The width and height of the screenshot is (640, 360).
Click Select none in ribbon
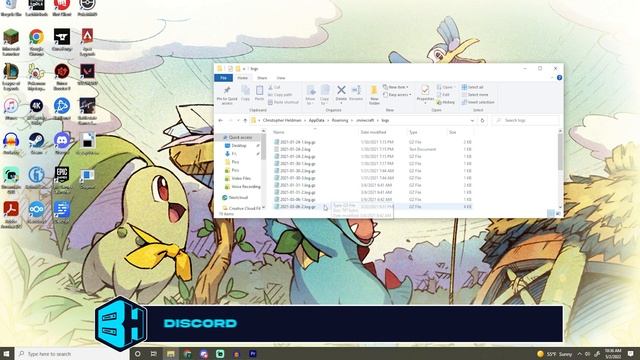pyautogui.click(x=475, y=95)
